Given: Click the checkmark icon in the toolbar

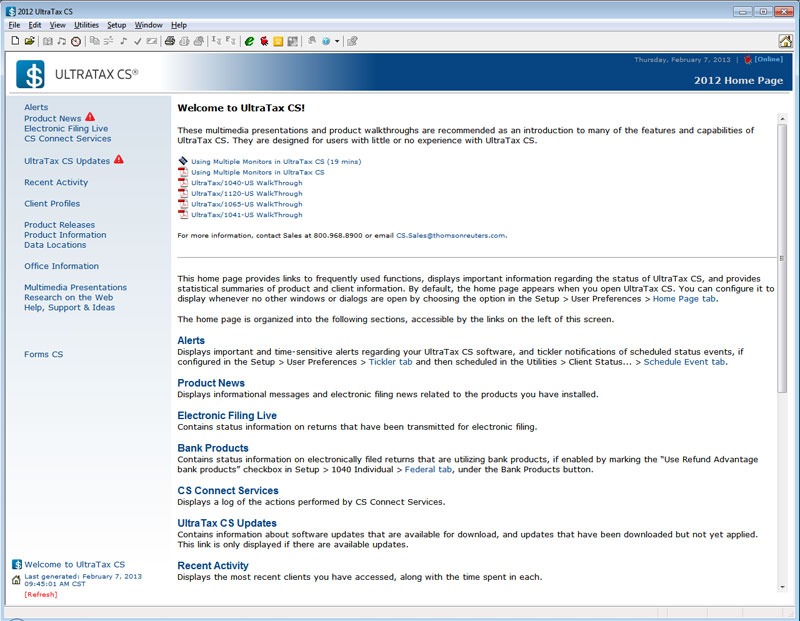Looking at the screenshot, I should (x=138, y=41).
